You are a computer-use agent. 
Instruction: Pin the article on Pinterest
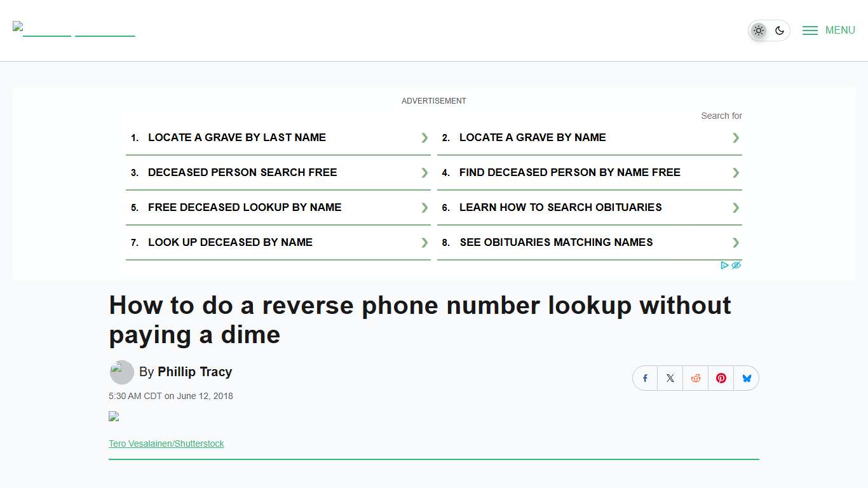[x=721, y=378]
